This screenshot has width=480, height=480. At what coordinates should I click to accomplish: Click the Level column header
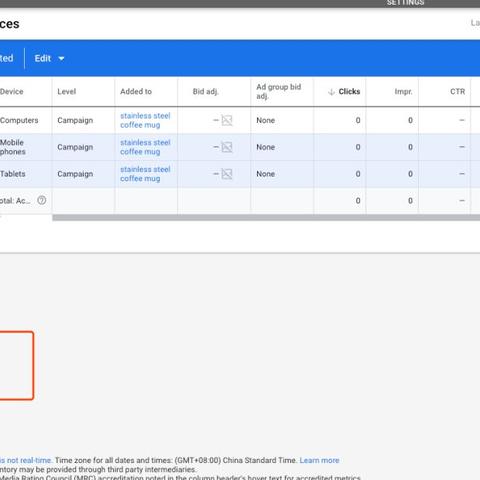(67, 92)
